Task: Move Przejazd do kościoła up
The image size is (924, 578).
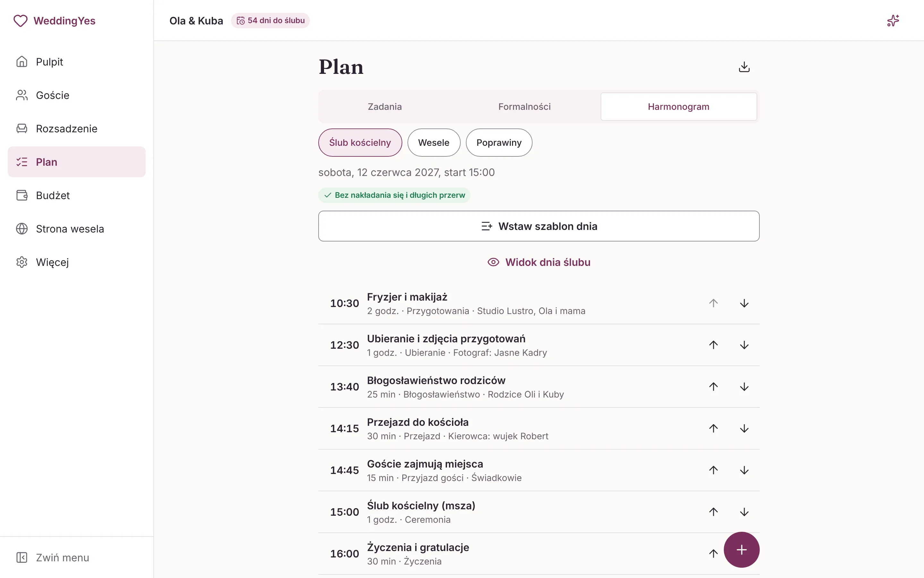Action: pyautogui.click(x=713, y=428)
